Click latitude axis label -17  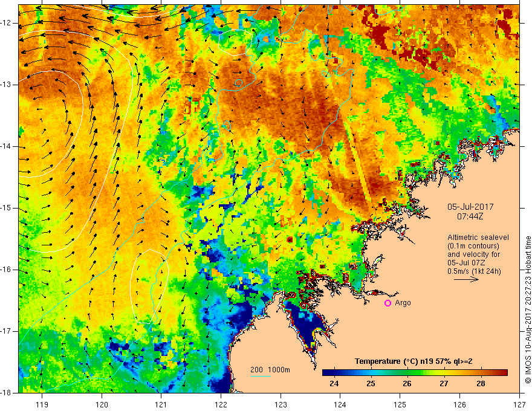(6, 331)
